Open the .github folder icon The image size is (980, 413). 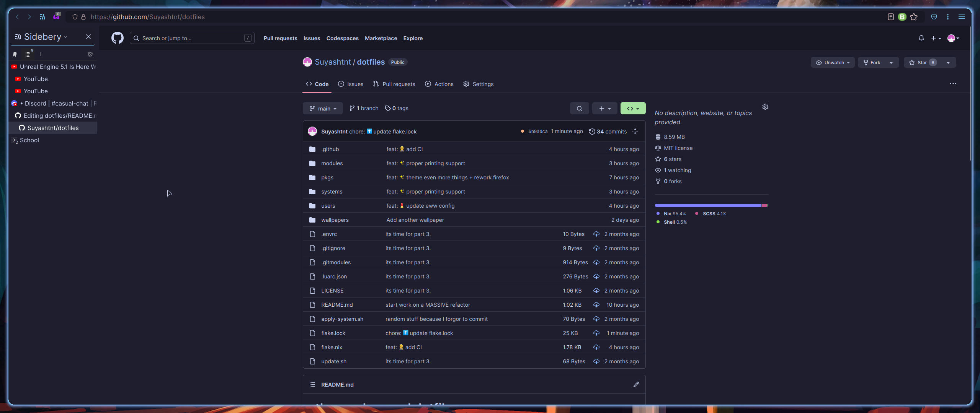[312, 149]
